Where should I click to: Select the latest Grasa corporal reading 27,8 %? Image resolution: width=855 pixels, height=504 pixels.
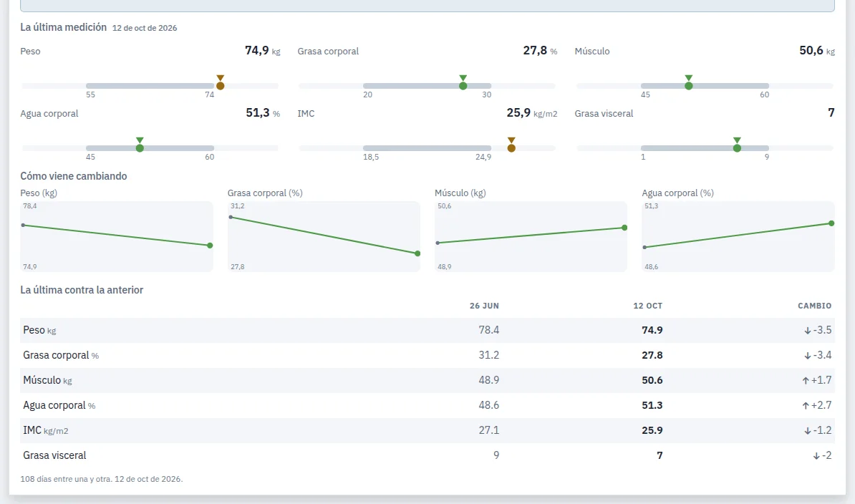point(540,51)
